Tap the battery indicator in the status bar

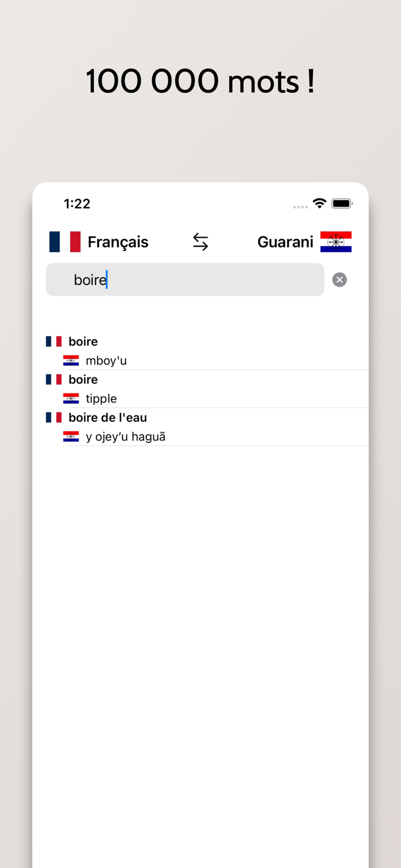(341, 204)
